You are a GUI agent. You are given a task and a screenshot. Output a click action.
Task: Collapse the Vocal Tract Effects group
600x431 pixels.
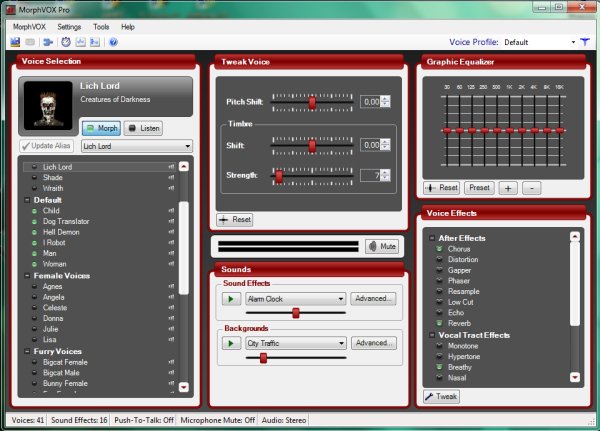[432, 335]
